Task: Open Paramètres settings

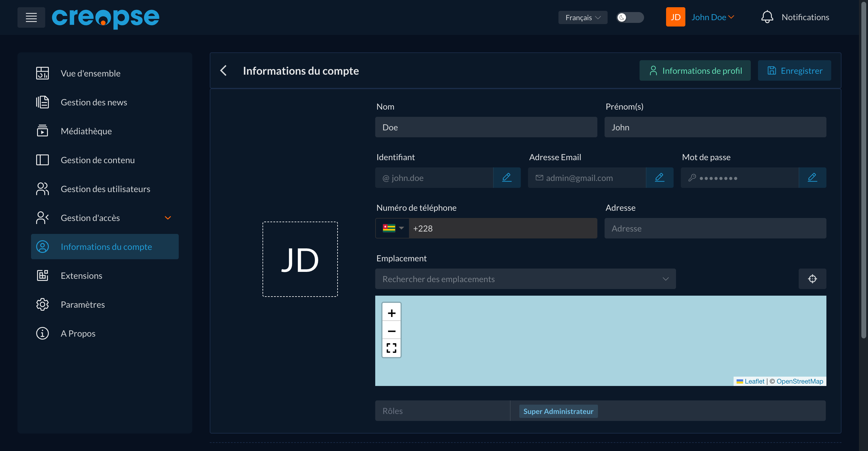Action: coord(105,305)
